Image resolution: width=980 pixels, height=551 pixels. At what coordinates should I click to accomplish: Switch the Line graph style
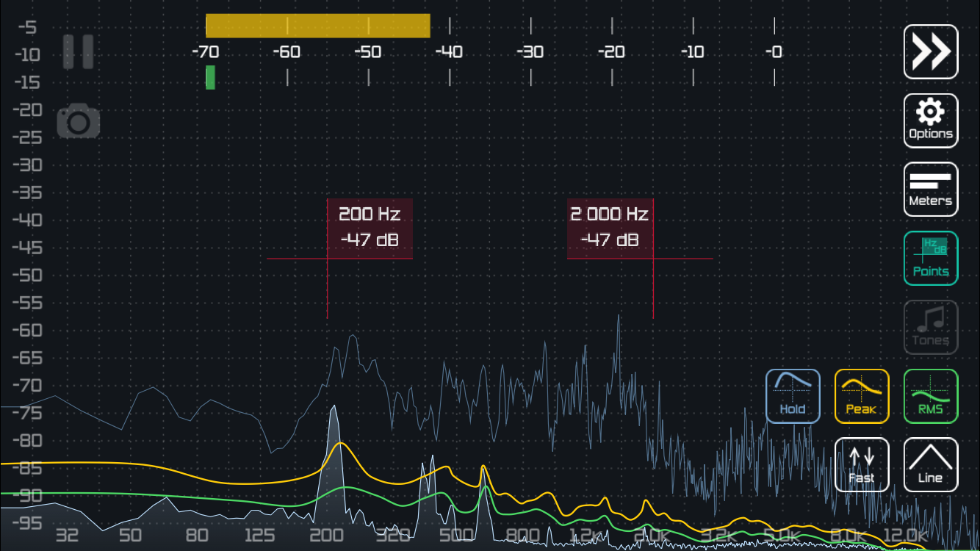tap(930, 464)
